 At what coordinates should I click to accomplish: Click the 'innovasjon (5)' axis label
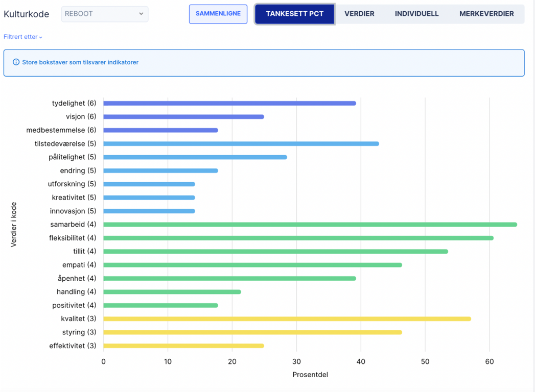(x=73, y=211)
